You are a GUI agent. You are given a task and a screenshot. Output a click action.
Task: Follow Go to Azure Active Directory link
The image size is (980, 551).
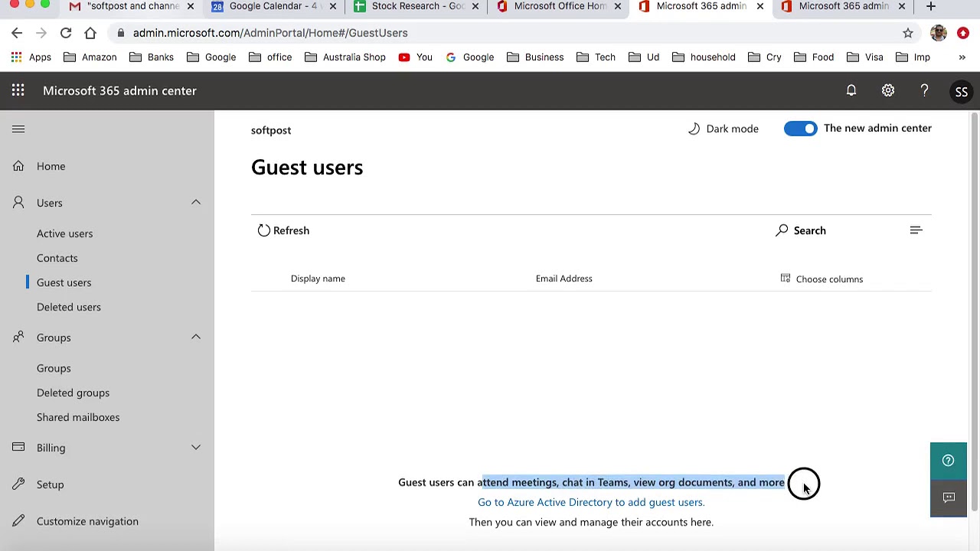tap(591, 502)
